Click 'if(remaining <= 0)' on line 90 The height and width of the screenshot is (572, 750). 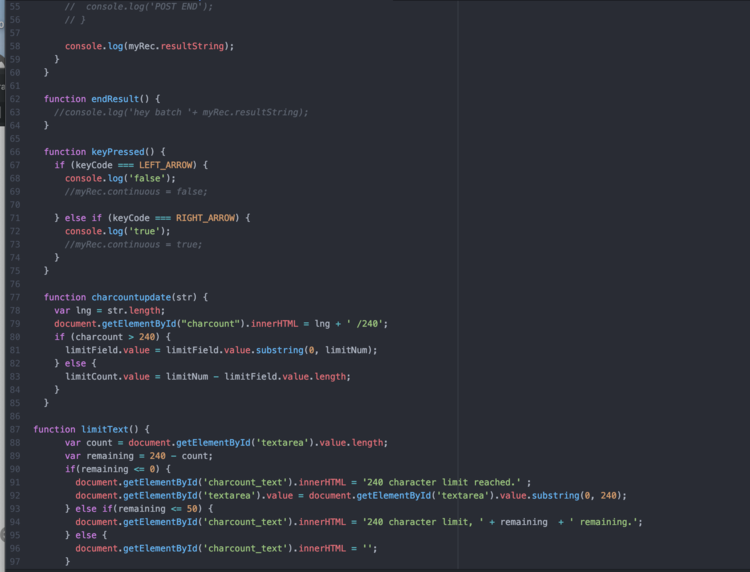pyautogui.click(x=112, y=469)
